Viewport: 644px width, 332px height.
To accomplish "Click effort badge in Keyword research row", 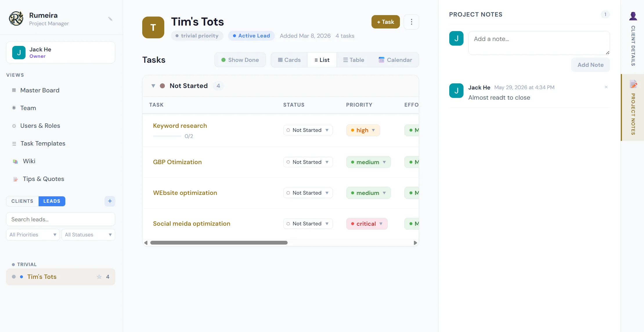I will point(412,130).
